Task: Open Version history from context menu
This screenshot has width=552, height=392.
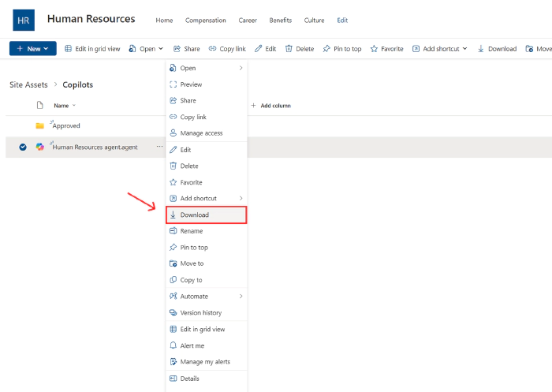Action: click(x=207, y=313)
